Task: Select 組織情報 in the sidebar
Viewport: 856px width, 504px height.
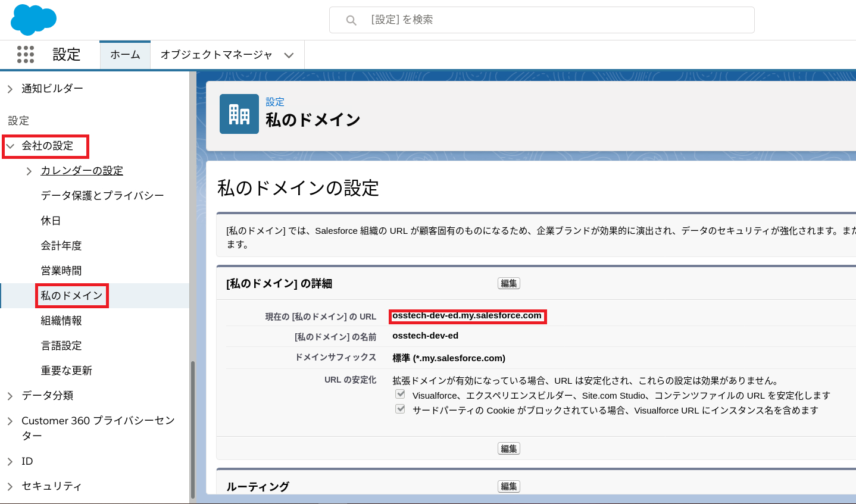Action: click(61, 321)
